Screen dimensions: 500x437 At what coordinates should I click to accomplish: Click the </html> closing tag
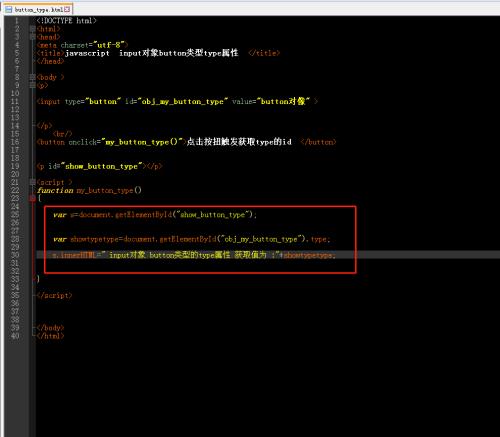(x=50, y=336)
